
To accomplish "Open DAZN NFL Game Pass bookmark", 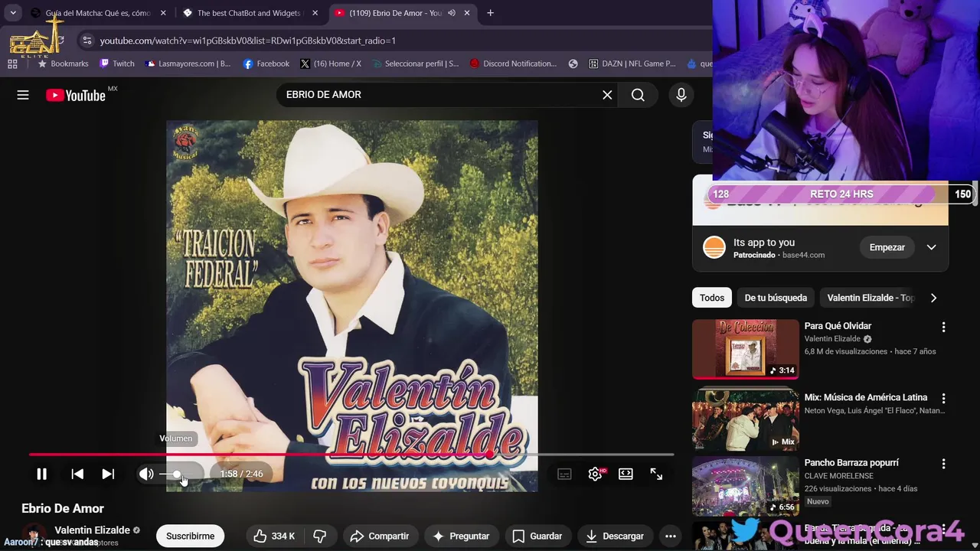I will tap(632, 64).
